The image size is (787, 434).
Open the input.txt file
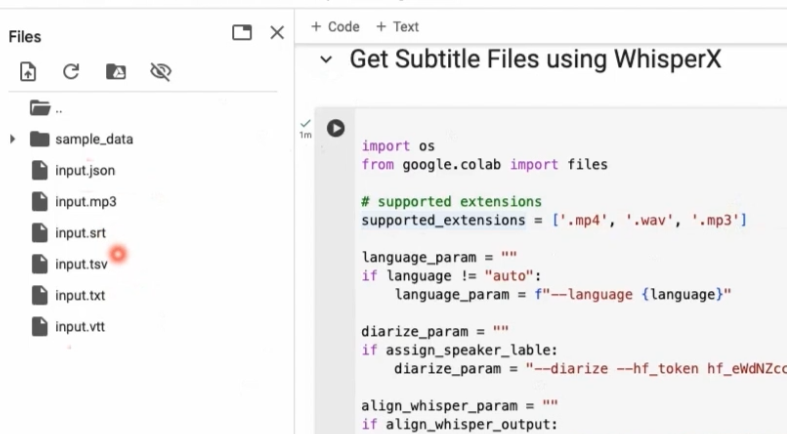(80, 295)
